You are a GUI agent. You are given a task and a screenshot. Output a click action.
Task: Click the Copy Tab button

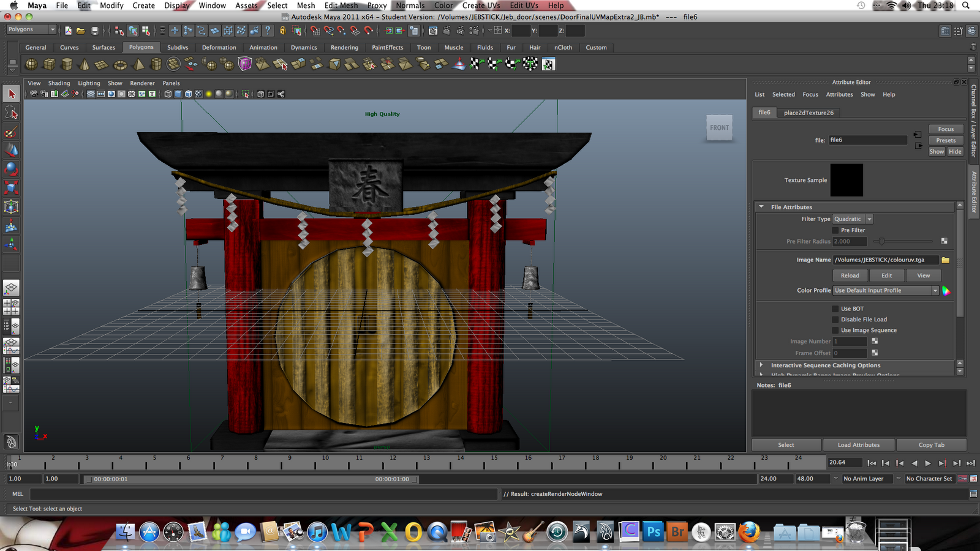[x=931, y=445]
